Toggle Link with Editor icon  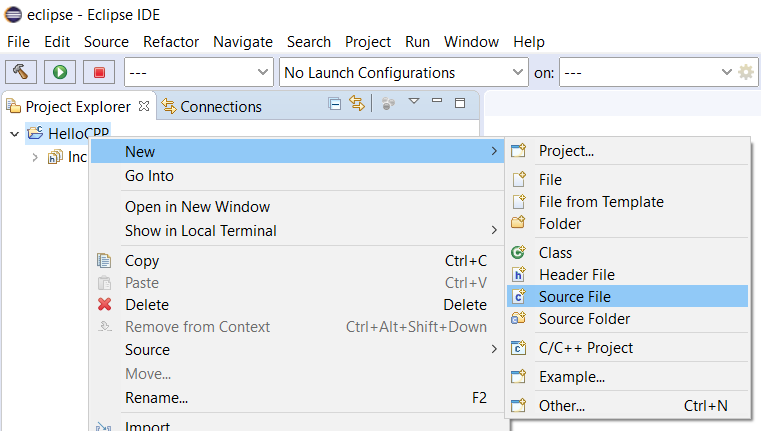357,103
